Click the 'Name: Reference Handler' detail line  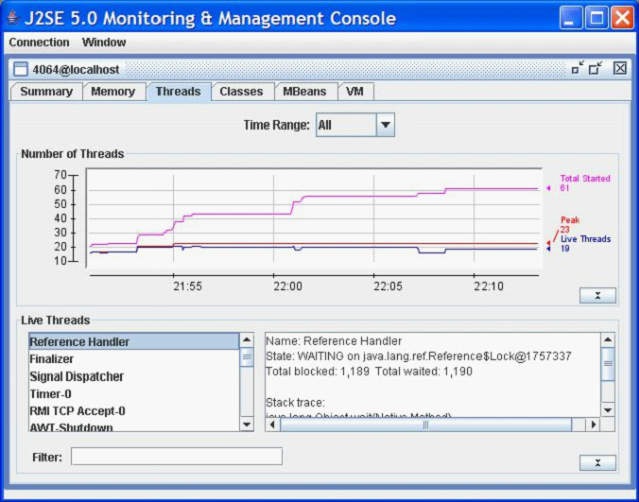[333, 341]
